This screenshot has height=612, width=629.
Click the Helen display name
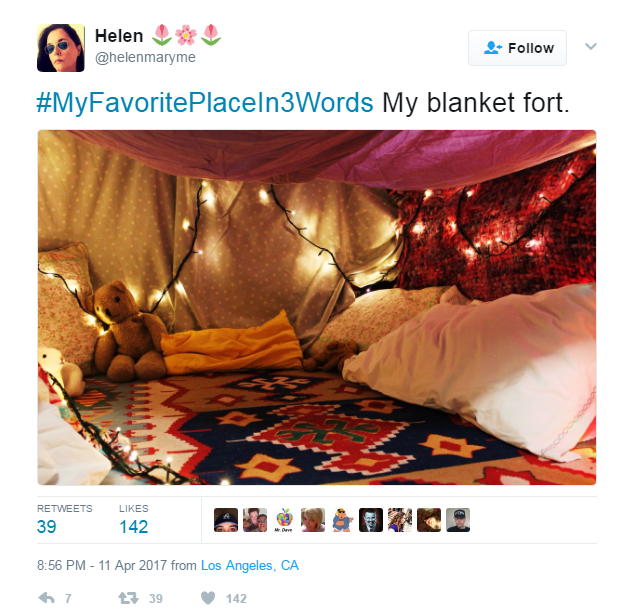[119, 36]
